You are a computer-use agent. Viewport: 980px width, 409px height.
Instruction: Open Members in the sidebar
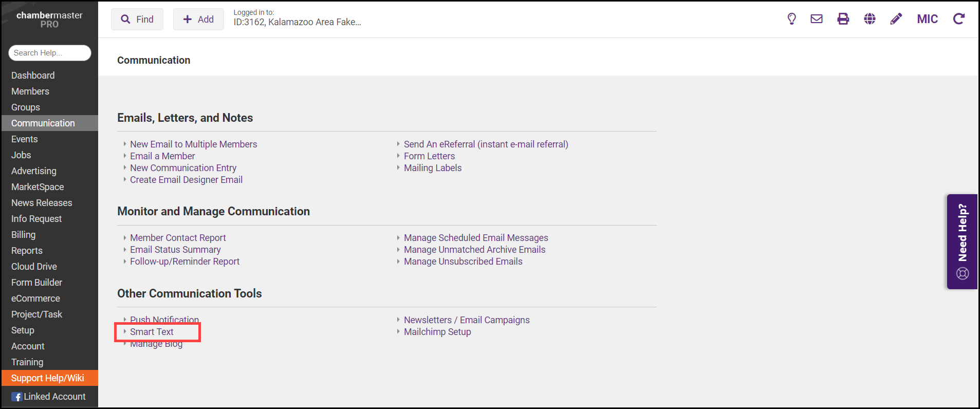click(x=30, y=91)
